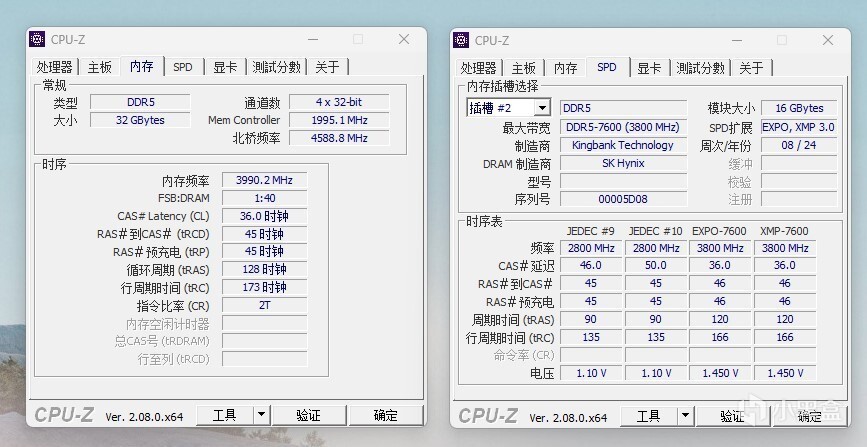Open 显卡 tab in left CPU-Z window
Screen dimensions: 867x447
pos(225,67)
